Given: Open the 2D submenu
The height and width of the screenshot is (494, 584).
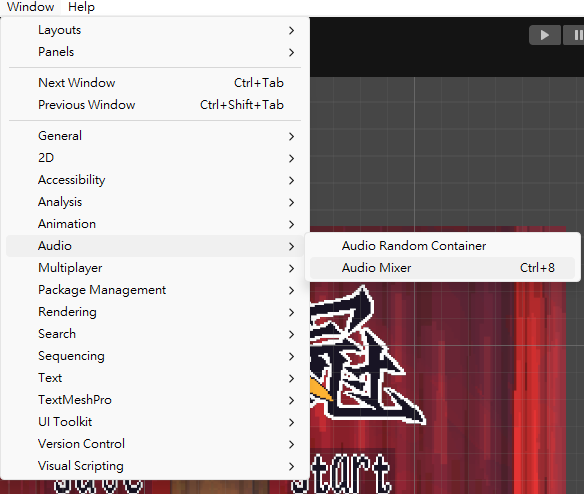Looking at the screenshot, I should (155, 158).
